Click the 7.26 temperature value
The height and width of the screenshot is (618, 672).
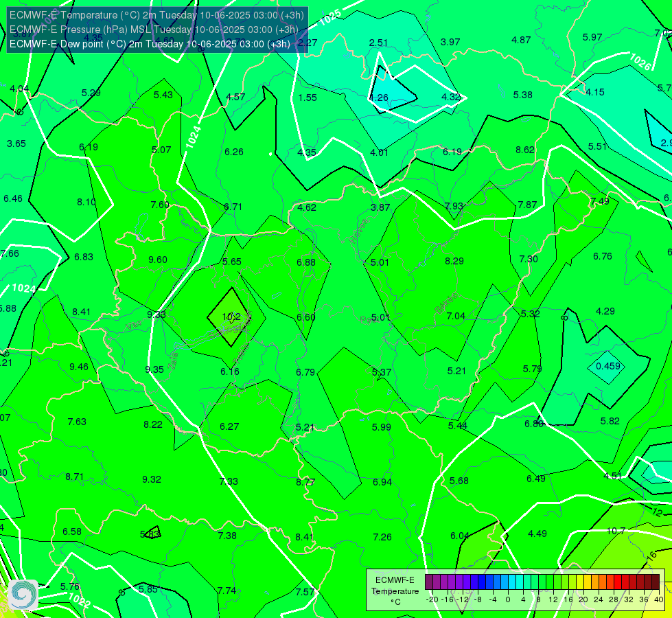pyautogui.click(x=382, y=538)
